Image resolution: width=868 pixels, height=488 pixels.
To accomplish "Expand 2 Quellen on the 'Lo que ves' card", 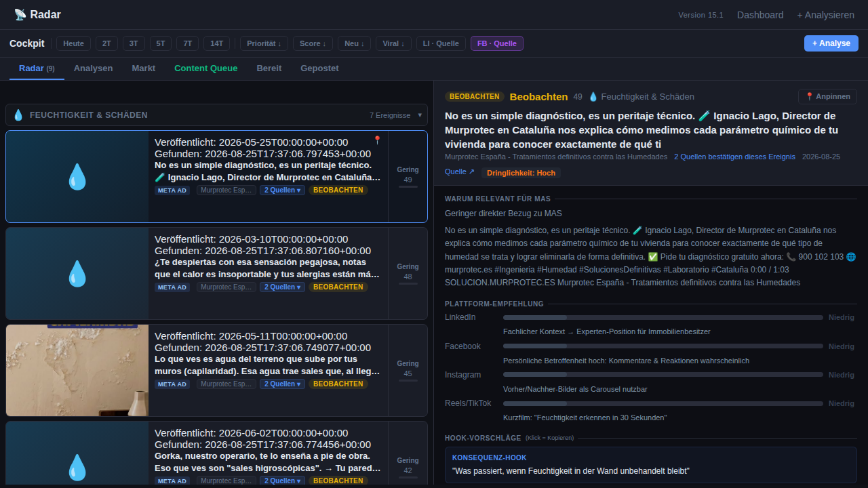I will tap(282, 384).
